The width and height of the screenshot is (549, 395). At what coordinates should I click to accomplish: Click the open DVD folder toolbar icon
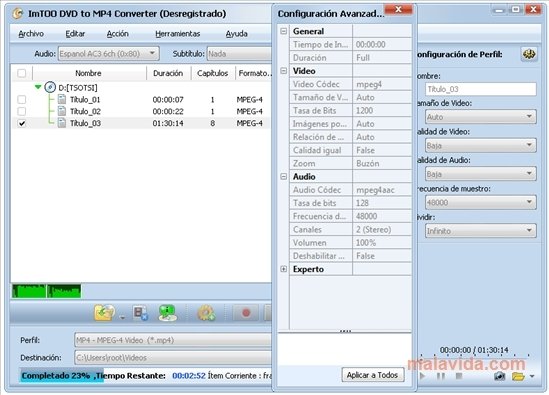(104, 313)
